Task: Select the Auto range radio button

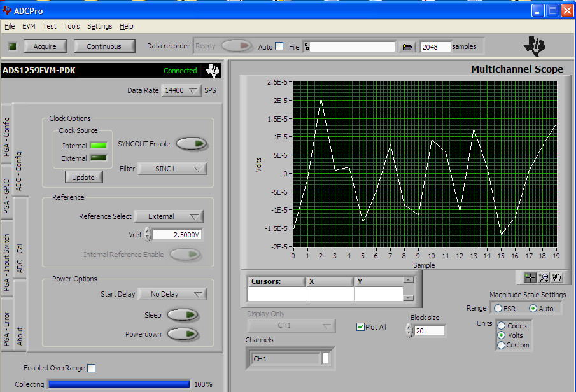Action: 533,309
